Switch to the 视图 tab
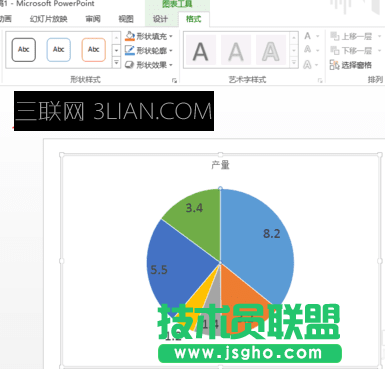 [126, 19]
